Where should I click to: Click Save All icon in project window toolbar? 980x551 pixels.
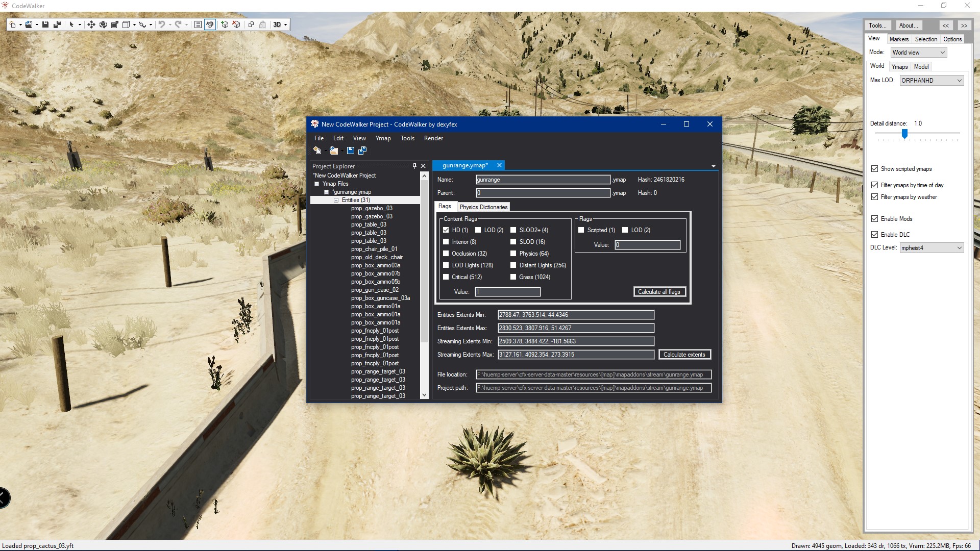[362, 151]
